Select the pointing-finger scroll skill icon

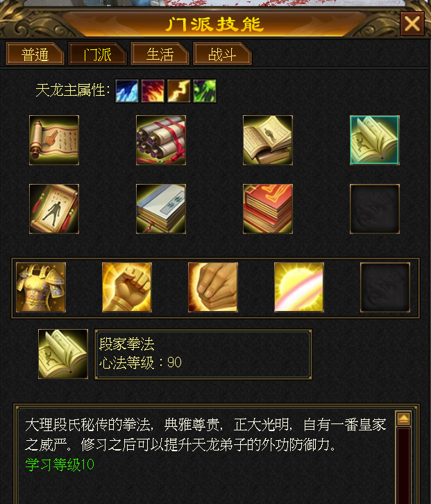tap(54, 140)
